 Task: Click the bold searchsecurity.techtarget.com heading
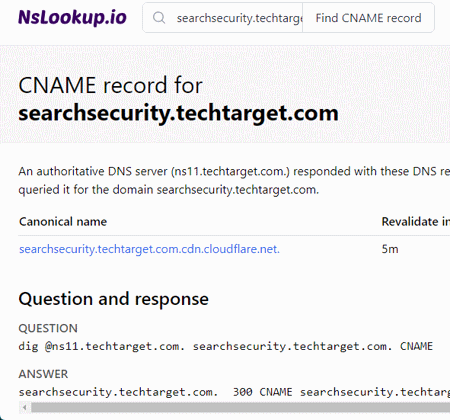coord(178,113)
